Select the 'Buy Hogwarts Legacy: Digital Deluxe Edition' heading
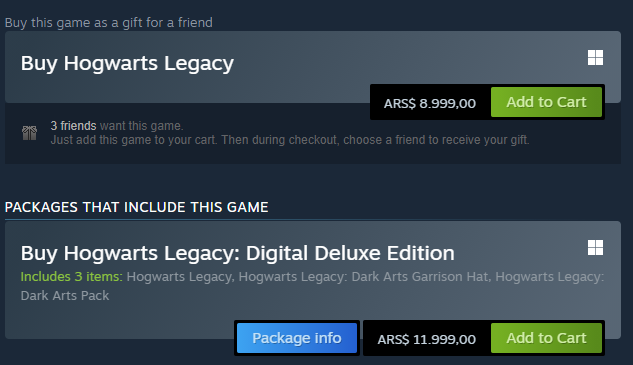 (x=237, y=254)
